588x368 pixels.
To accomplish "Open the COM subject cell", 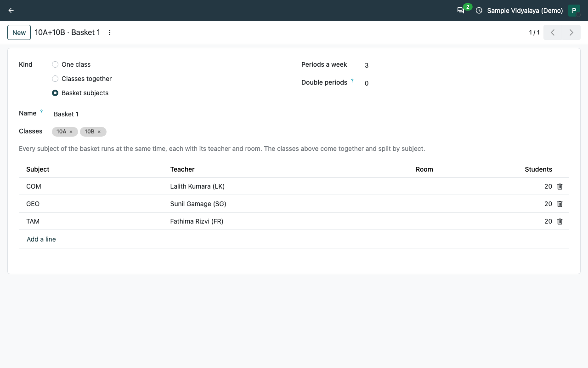I will [94, 186].
